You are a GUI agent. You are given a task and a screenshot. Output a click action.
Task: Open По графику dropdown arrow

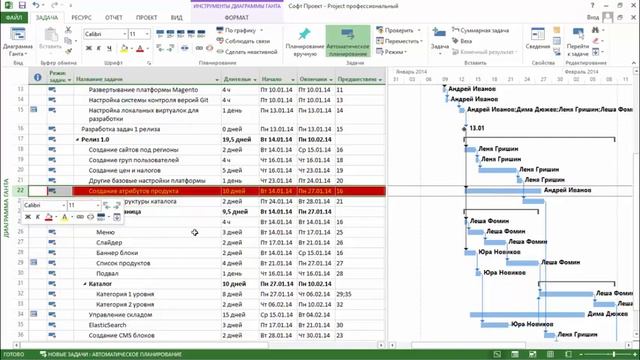pos(262,30)
